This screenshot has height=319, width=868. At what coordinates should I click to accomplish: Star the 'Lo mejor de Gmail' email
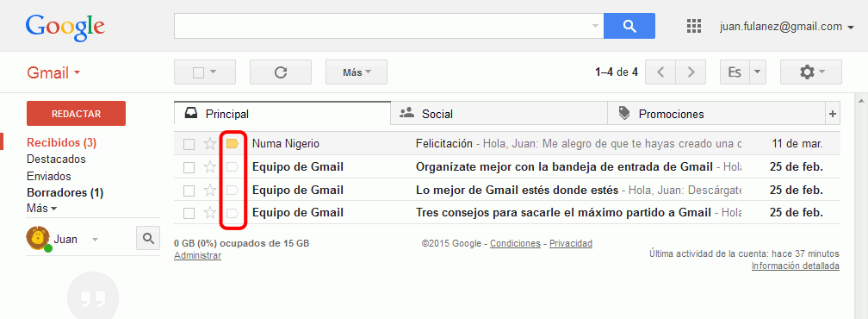[x=210, y=191]
